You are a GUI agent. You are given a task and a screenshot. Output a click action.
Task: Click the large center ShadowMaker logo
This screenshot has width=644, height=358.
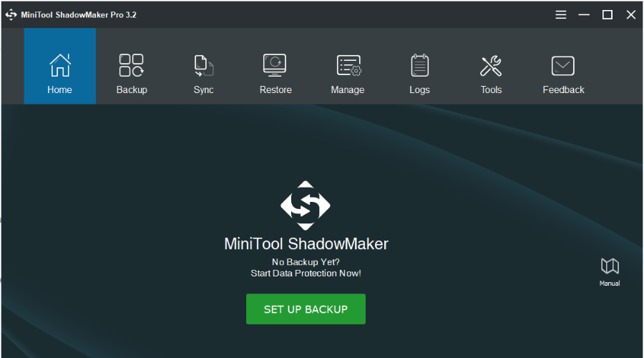[305, 205]
